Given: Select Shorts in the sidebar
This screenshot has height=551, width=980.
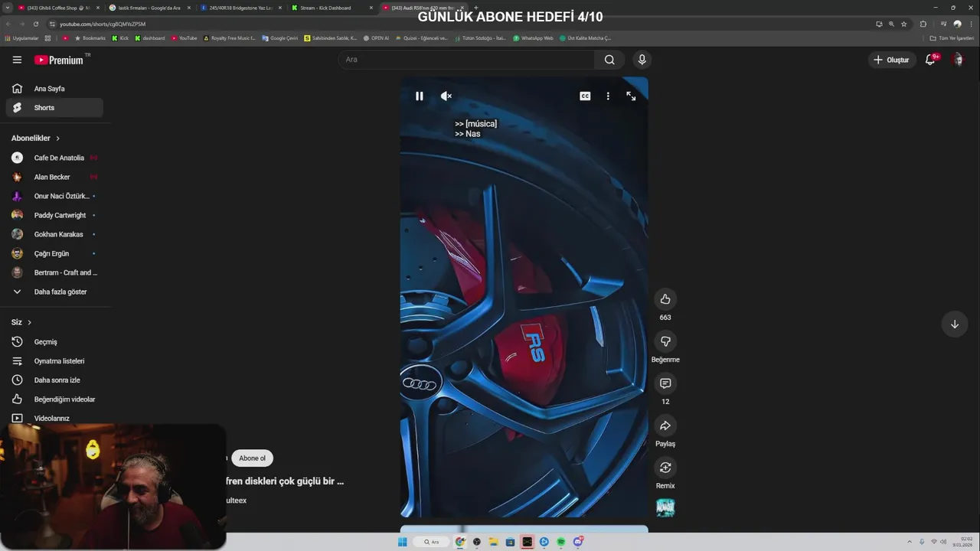Looking at the screenshot, I should pyautogui.click(x=54, y=108).
